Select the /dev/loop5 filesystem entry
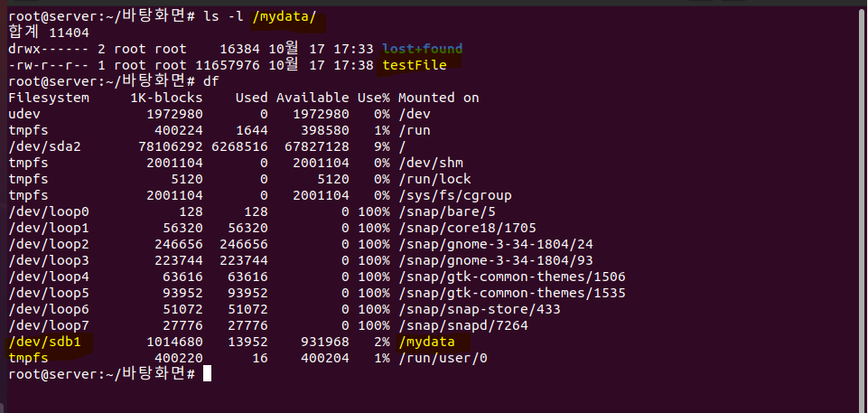 [49, 293]
